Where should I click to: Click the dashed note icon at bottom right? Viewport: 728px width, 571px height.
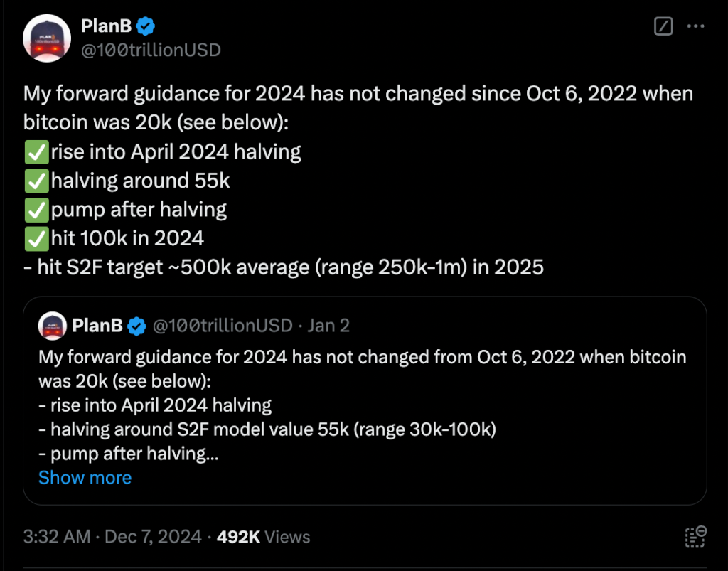[695, 537]
